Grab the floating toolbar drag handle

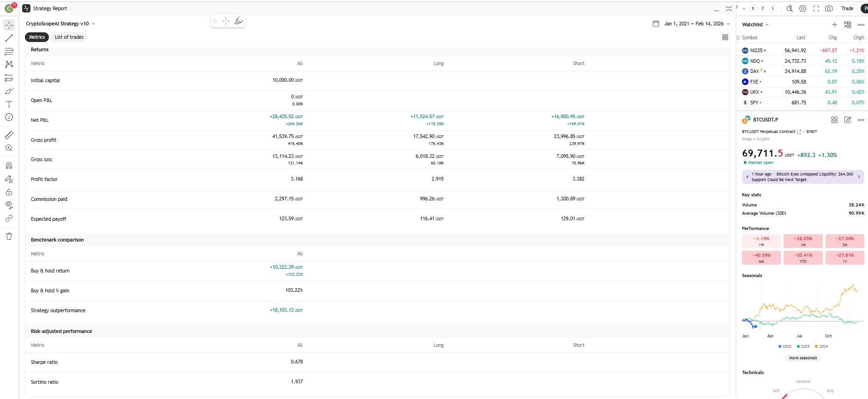(215, 21)
